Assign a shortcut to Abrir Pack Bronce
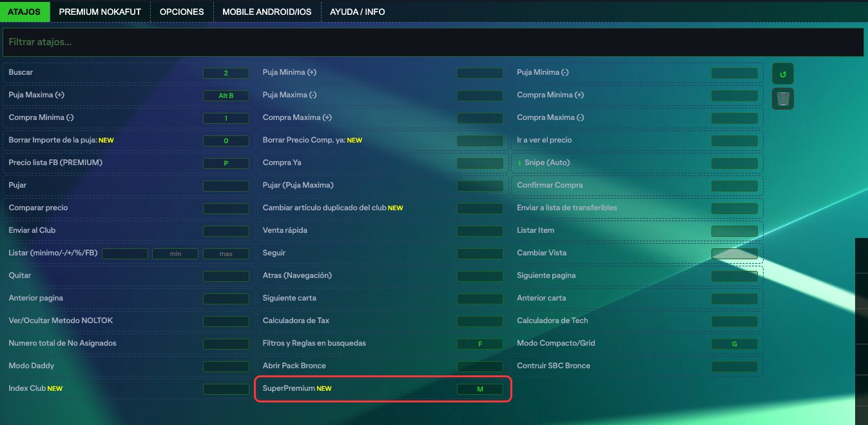 (x=480, y=367)
